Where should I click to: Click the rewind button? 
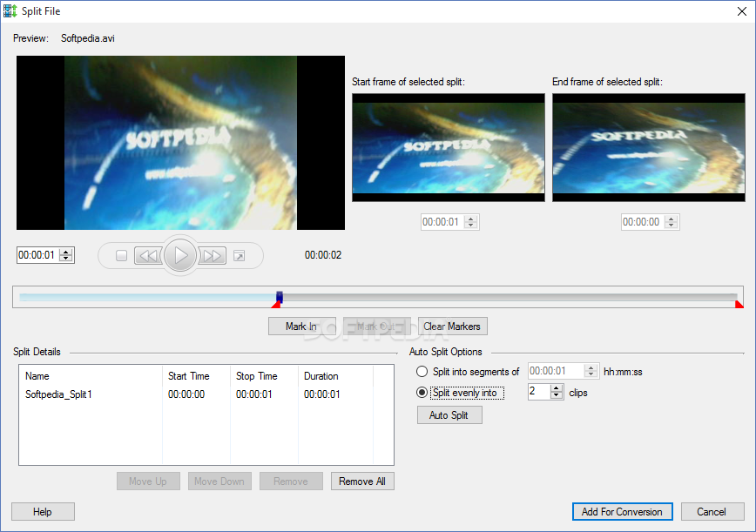point(148,255)
